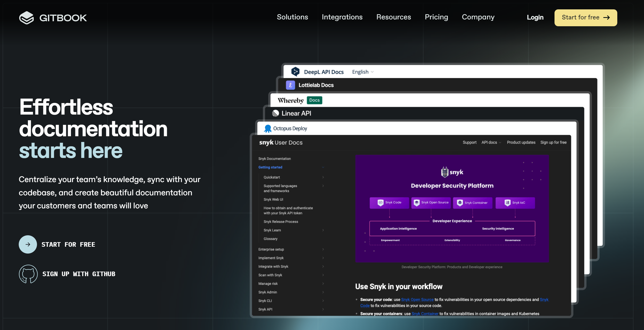The width and height of the screenshot is (644, 330).
Task: Open the English language dropdown
Action: click(363, 72)
